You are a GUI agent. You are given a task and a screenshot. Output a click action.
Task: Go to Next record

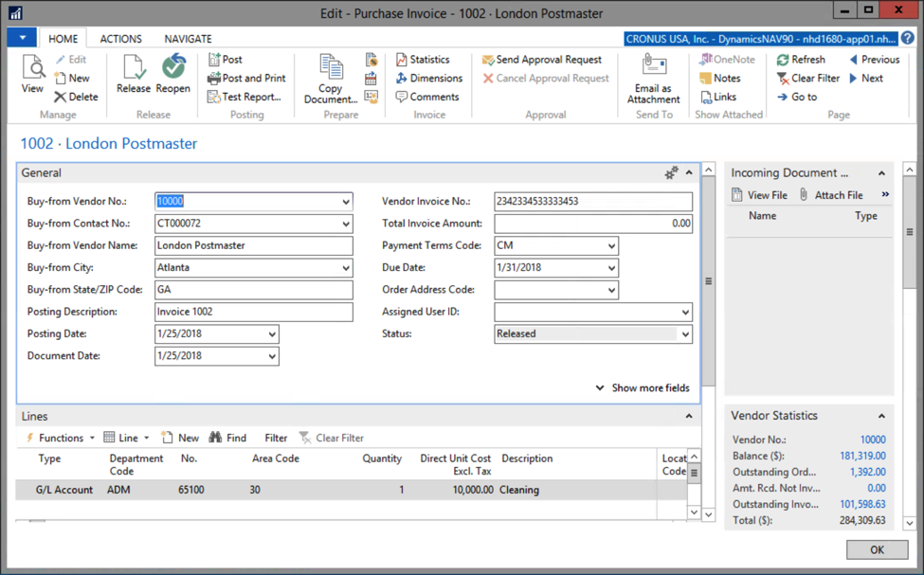point(865,78)
